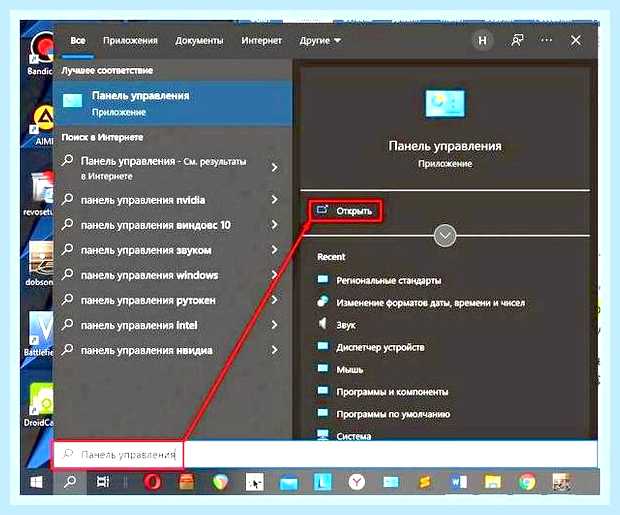Click the speaker icon beside Звук
Screen dimensions: 620x515
click(x=323, y=324)
